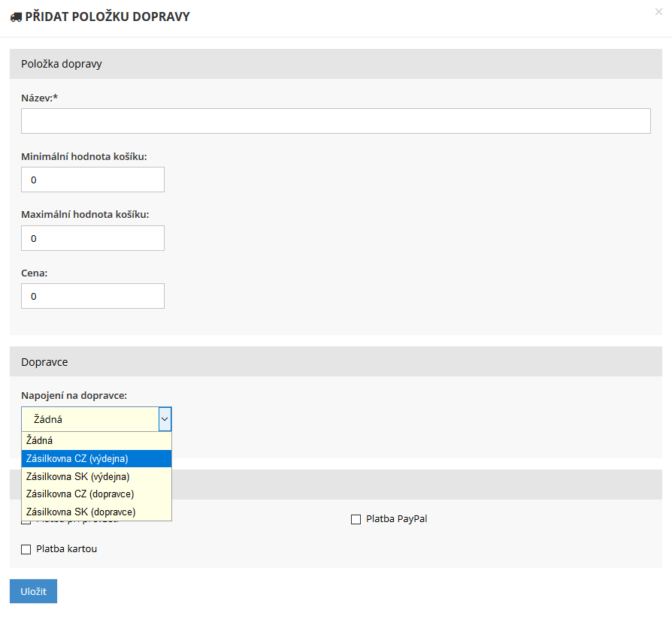
Task: Choose Zásilkovna SK (dopravce) option
Action: [x=96, y=512]
